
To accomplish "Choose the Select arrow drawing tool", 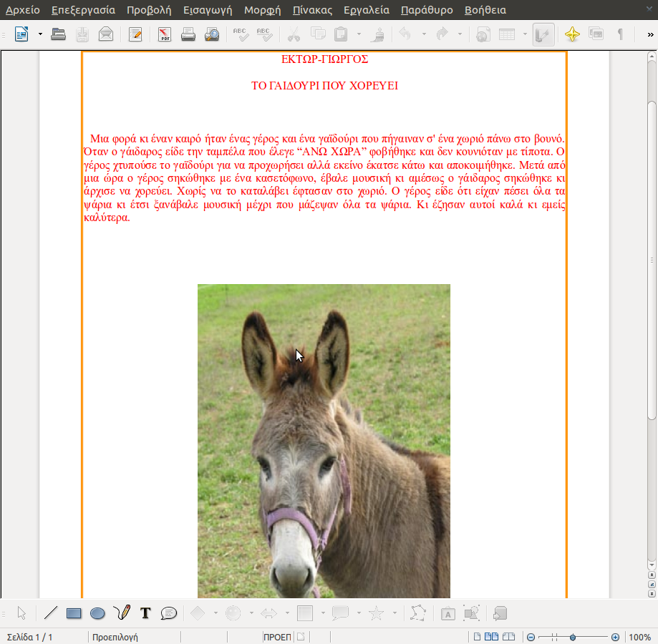I will point(21,613).
